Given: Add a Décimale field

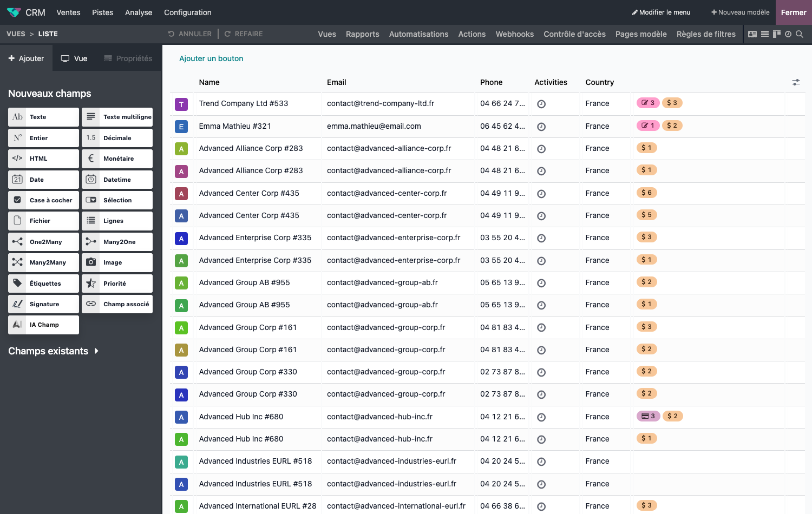Looking at the screenshot, I should [117, 138].
